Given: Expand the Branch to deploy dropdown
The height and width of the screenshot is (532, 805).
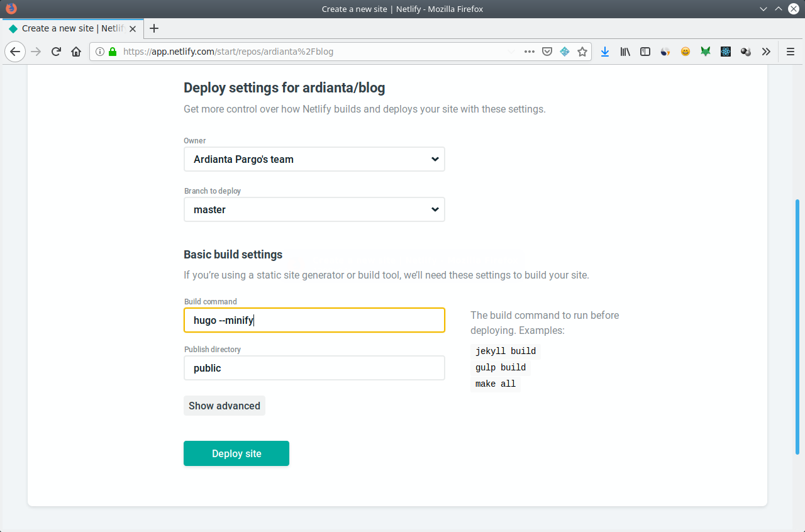Looking at the screenshot, I should [314, 209].
